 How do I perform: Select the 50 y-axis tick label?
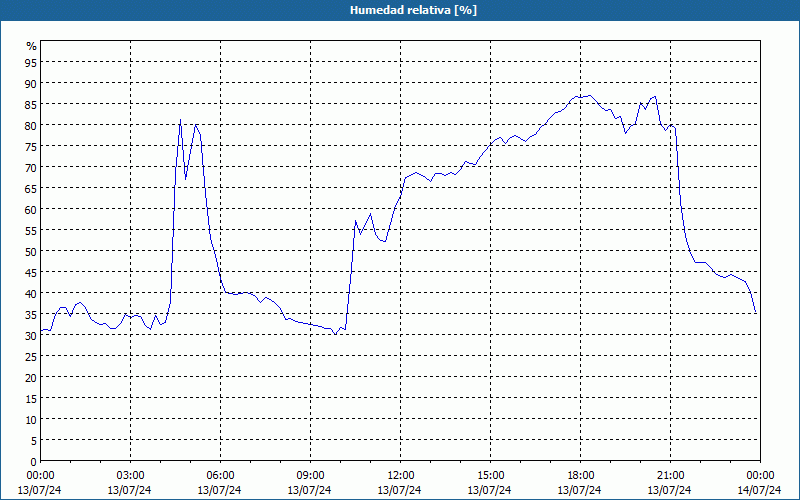[31, 252]
